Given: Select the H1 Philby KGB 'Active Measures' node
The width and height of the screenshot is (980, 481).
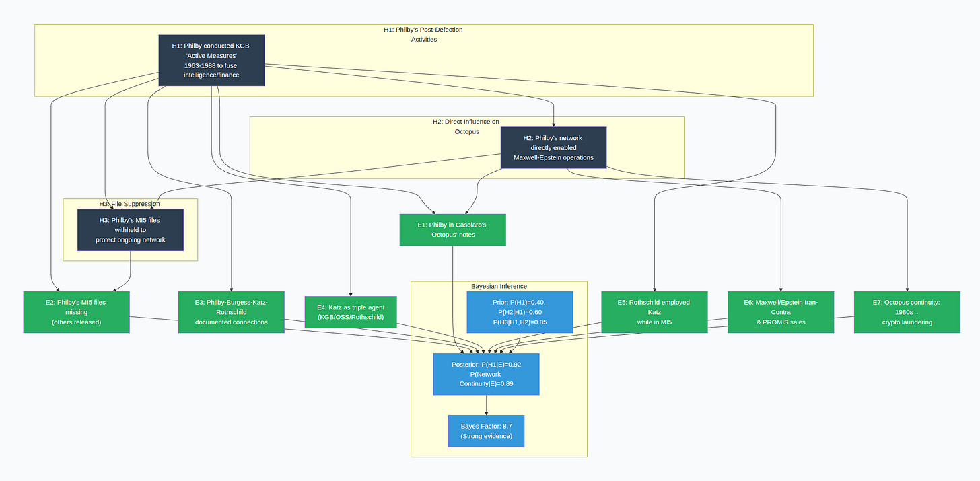Looking at the screenshot, I should pos(211,61).
